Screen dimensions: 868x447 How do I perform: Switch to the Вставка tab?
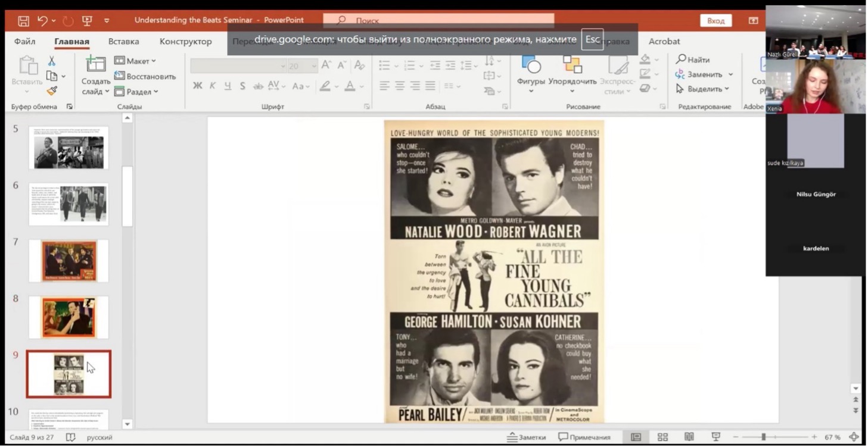pos(124,41)
